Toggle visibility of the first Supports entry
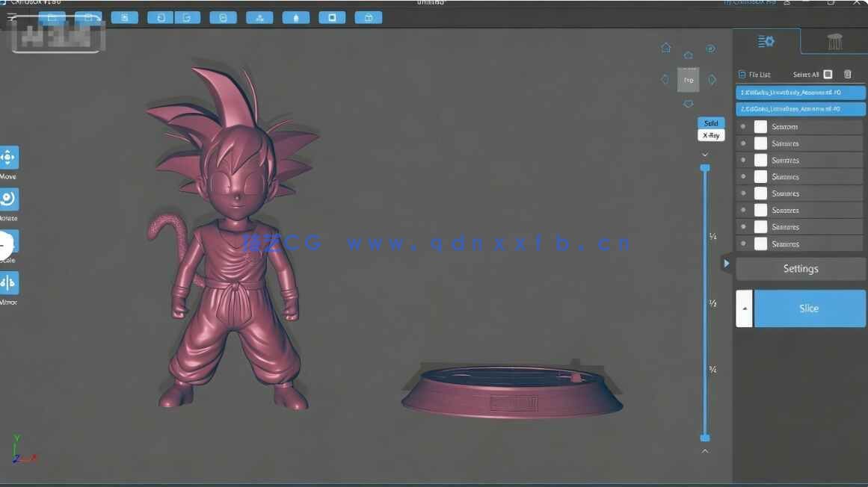 pos(742,126)
